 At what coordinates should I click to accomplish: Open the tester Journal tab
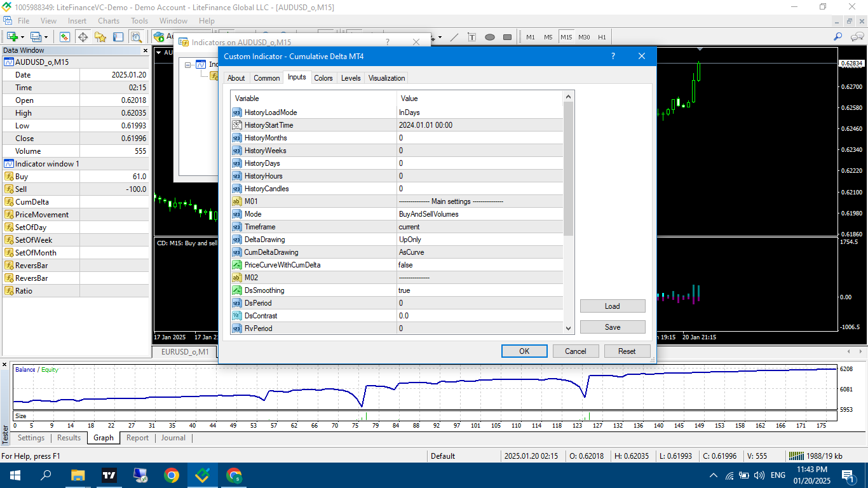tap(173, 438)
